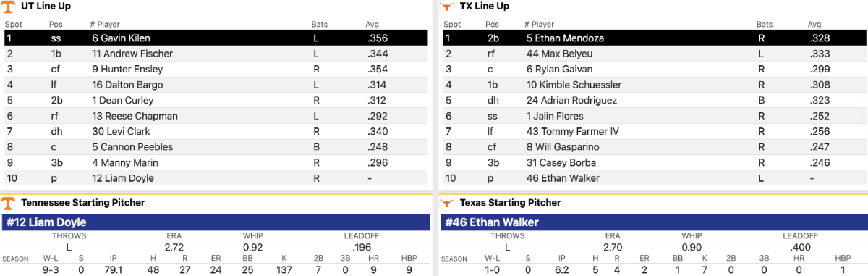Click the TX Line Up heading

(484, 7)
